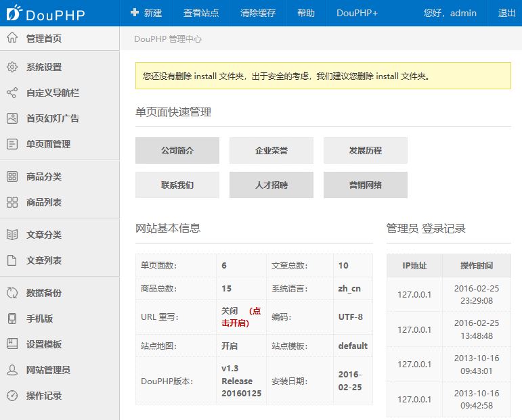Click the 发展历程 page button
Image resolution: width=522 pixels, height=420 pixels.
coord(365,150)
